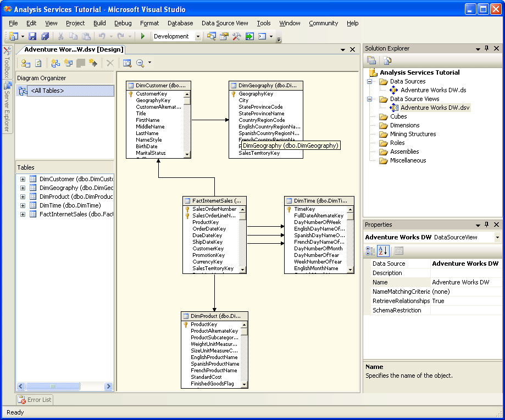Collapse the Data Sources folder
The width and height of the screenshot is (505, 420).
pyautogui.click(x=370, y=81)
